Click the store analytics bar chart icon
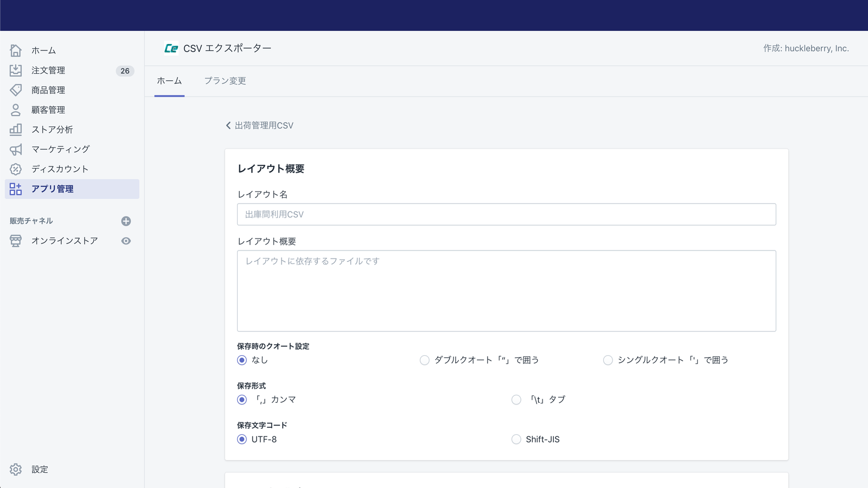The image size is (868, 488). pyautogui.click(x=16, y=130)
